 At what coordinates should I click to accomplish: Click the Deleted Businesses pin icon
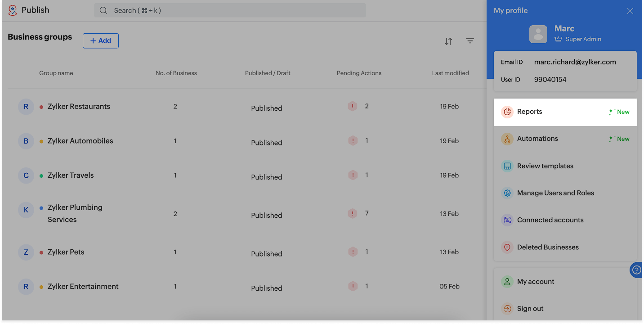click(507, 247)
